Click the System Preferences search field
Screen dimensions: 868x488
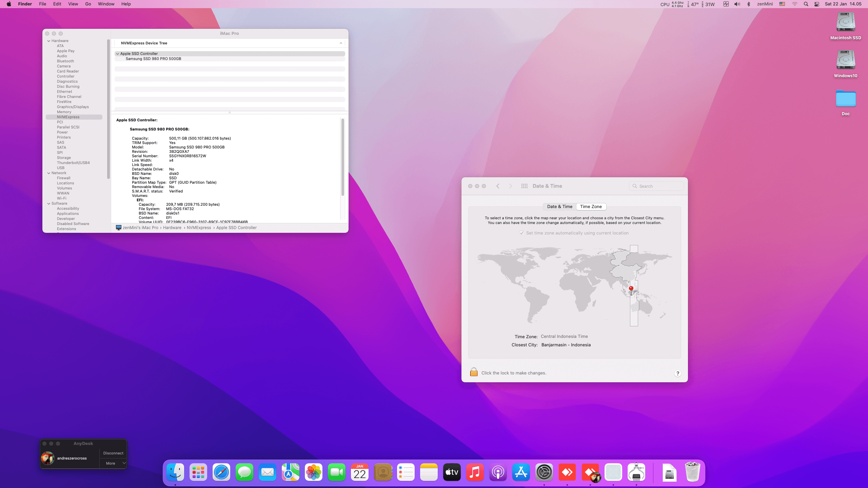[x=656, y=186]
